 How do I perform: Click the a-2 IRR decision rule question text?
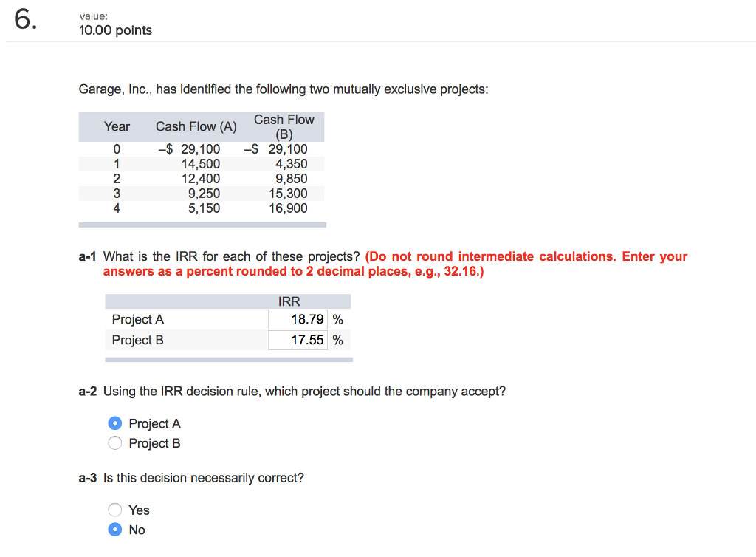click(x=292, y=391)
